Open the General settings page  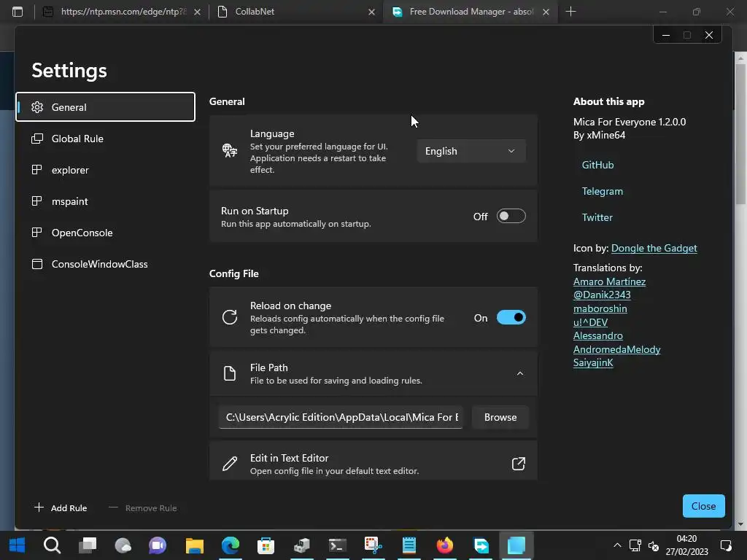(x=105, y=106)
